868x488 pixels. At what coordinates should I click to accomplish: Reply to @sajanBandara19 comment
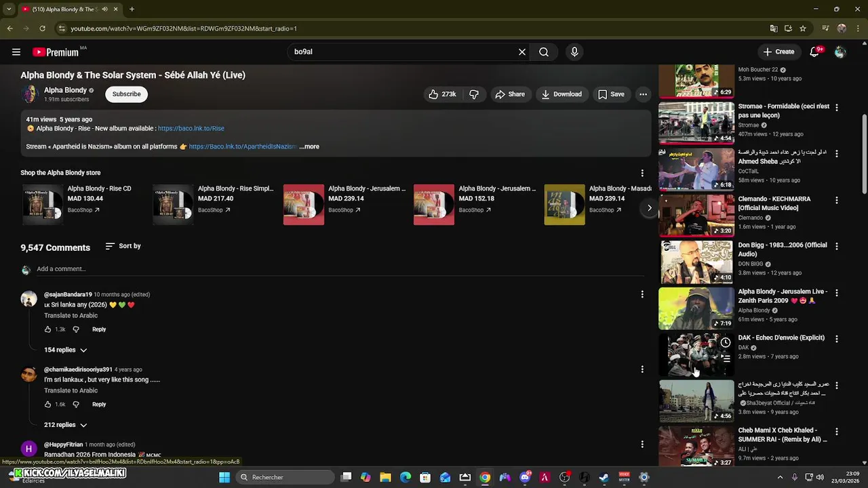tap(99, 329)
